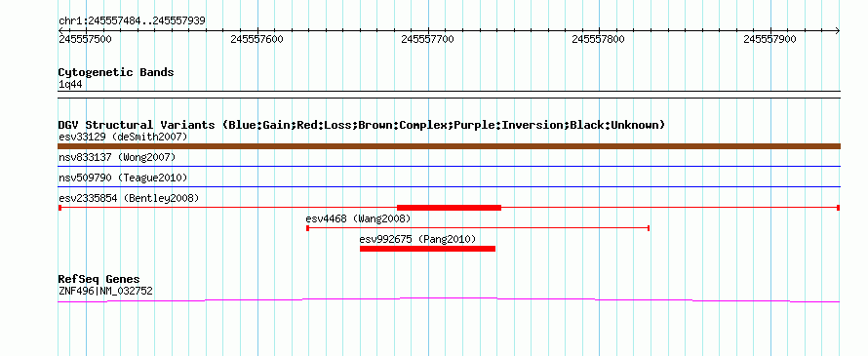
Task: Click the 1q44 cytogenetic band bar
Action: coord(449,95)
